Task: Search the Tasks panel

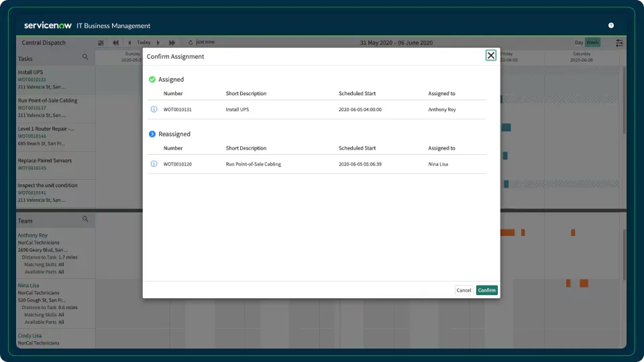Action: click(x=85, y=57)
